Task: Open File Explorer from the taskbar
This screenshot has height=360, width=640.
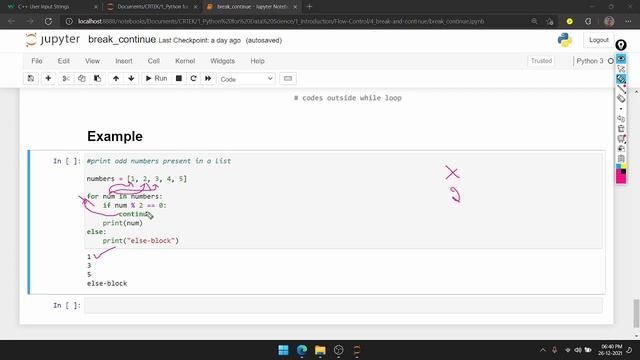Action: (x=320, y=350)
